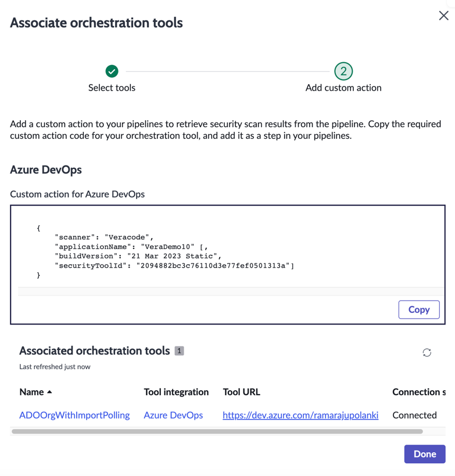The image size is (455, 476).
Task: Click the Done button
Action: [x=425, y=454]
